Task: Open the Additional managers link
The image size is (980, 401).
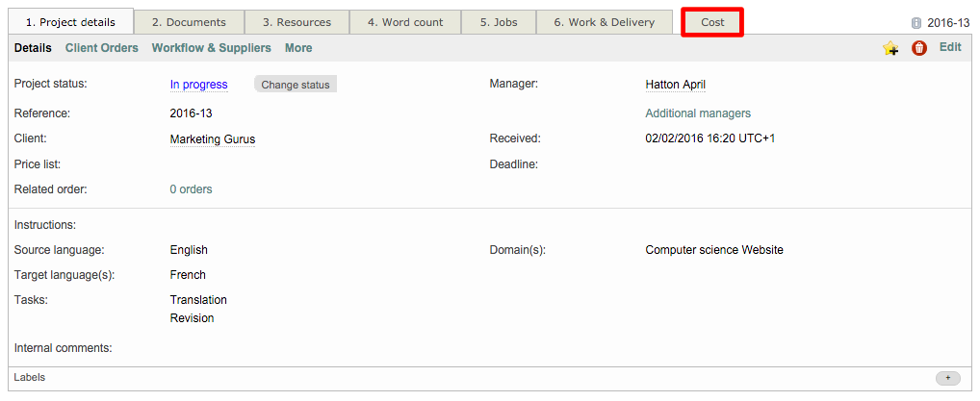Action: click(x=698, y=113)
